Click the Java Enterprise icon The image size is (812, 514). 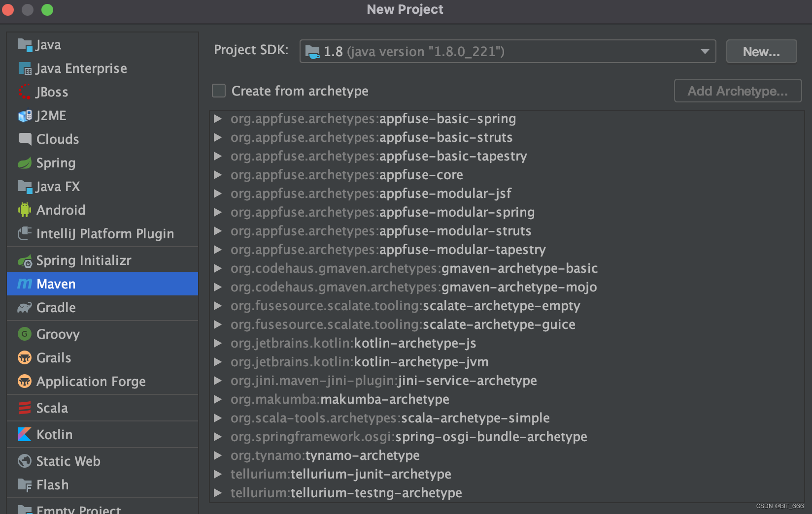click(x=25, y=68)
